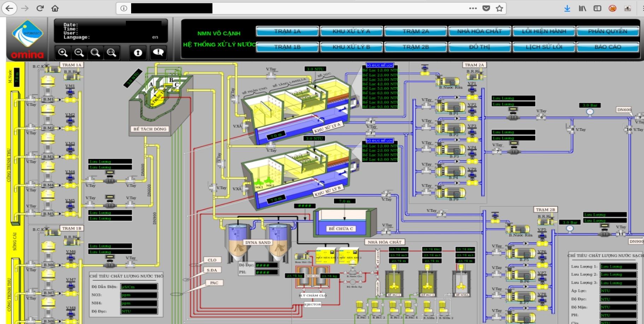644x324 pixels.
Task: Open the TRẠM 1A screen
Action: tap(287, 31)
